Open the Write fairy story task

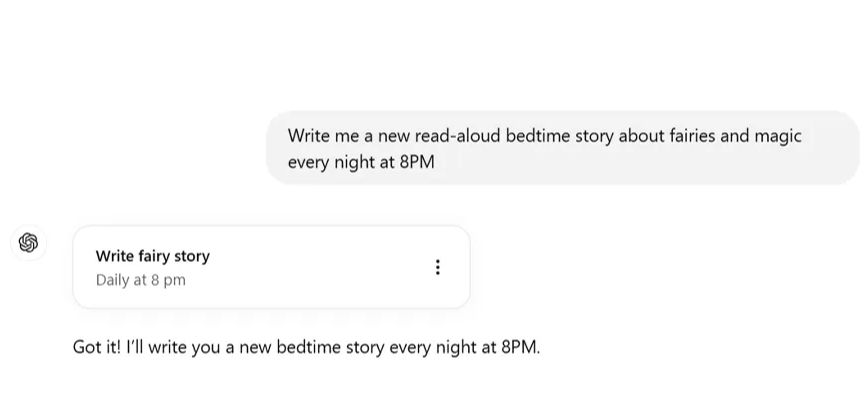point(152,256)
